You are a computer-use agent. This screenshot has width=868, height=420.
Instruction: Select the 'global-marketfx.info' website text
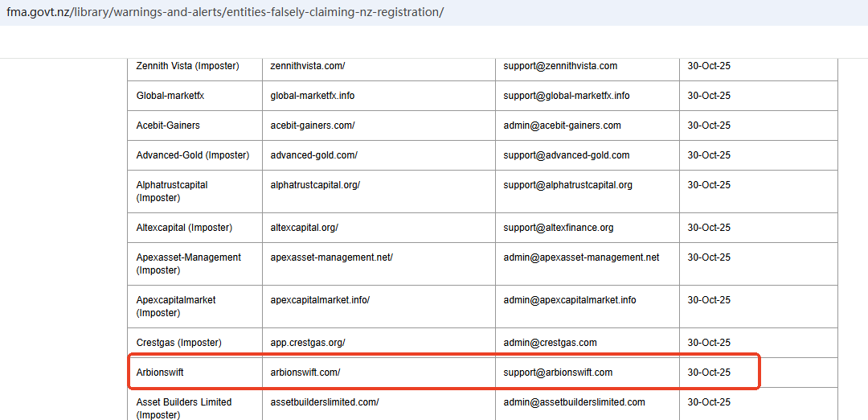pyautogui.click(x=313, y=96)
